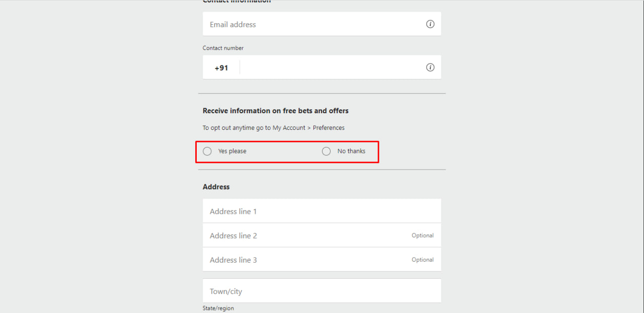Click the "No thanks" label text
Viewport: 644px width, 313px height.
(x=352, y=151)
